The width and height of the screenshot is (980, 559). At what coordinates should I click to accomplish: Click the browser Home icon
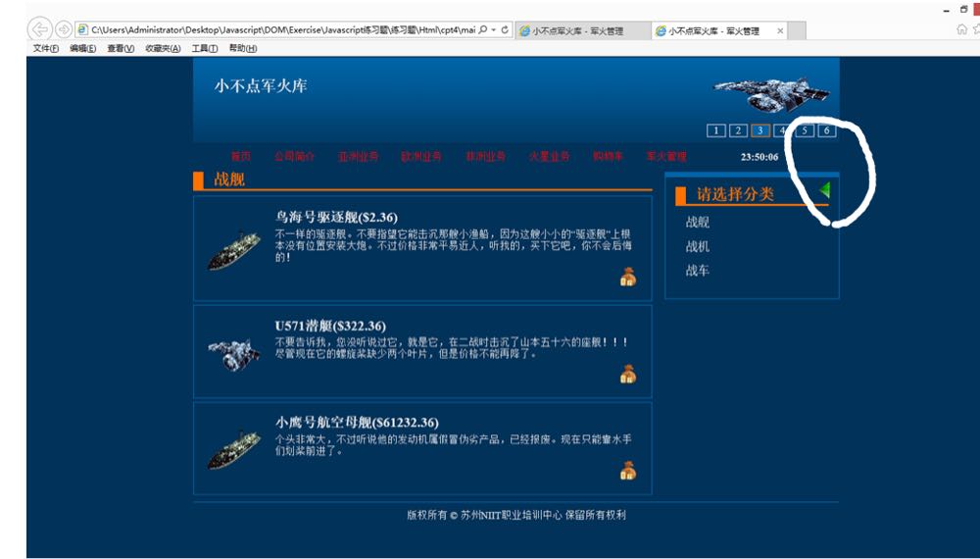point(962,29)
